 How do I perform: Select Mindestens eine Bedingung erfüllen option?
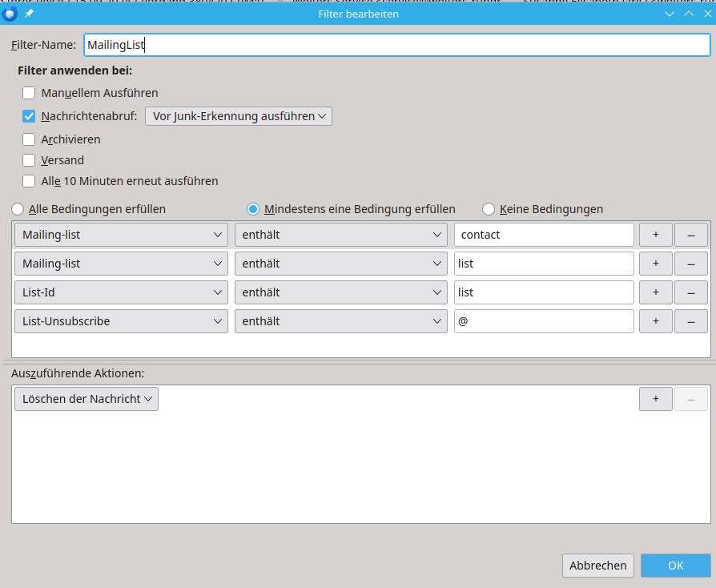click(252, 209)
